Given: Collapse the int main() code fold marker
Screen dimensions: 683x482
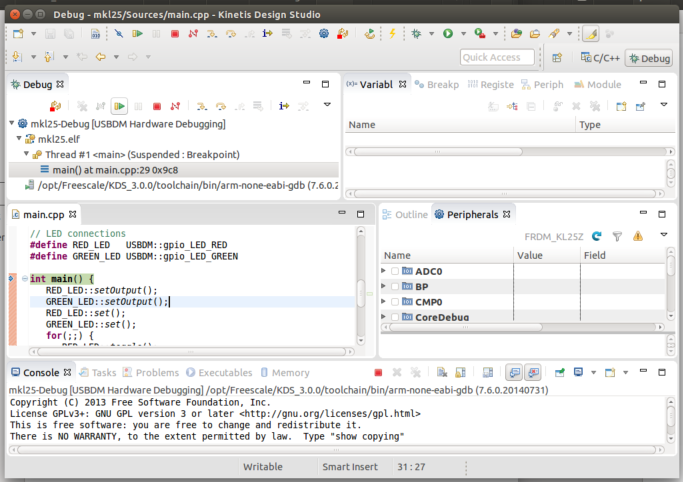Looking at the screenshot, I should pyautogui.click(x=25, y=279).
